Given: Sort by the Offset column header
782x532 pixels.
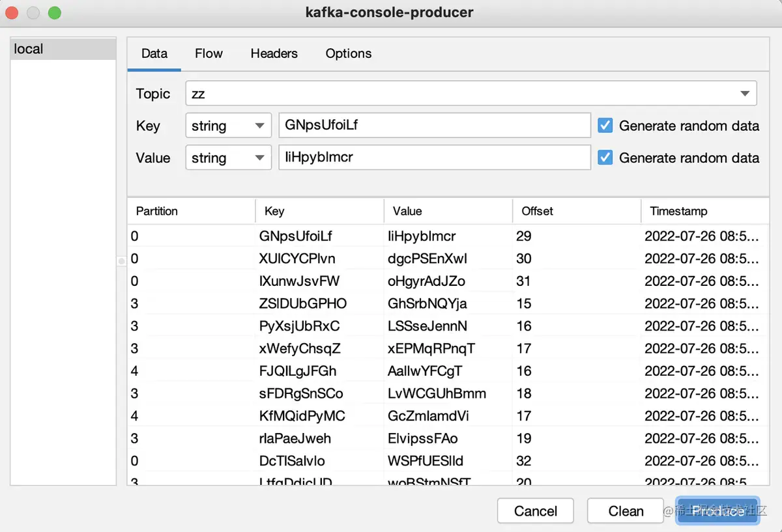Looking at the screenshot, I should [576, 211].
